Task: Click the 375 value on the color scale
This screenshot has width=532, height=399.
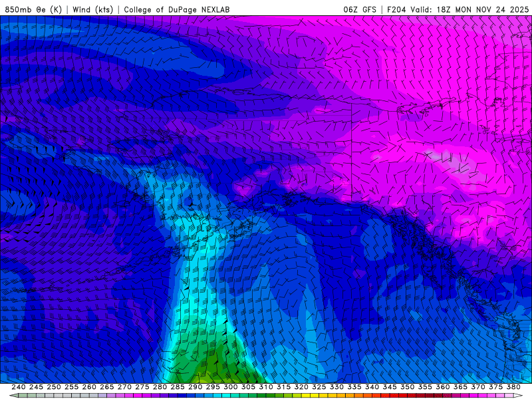Action: point(495,387)
